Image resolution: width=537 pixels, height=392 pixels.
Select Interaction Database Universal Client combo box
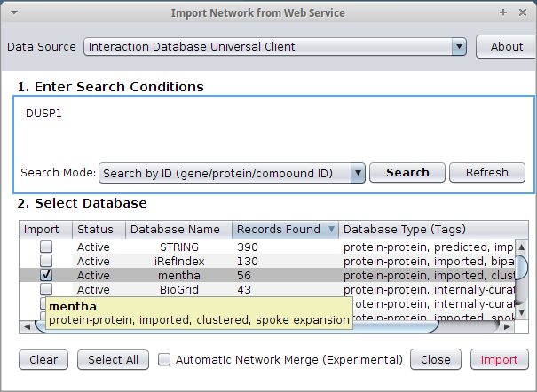tap(275, 46)
